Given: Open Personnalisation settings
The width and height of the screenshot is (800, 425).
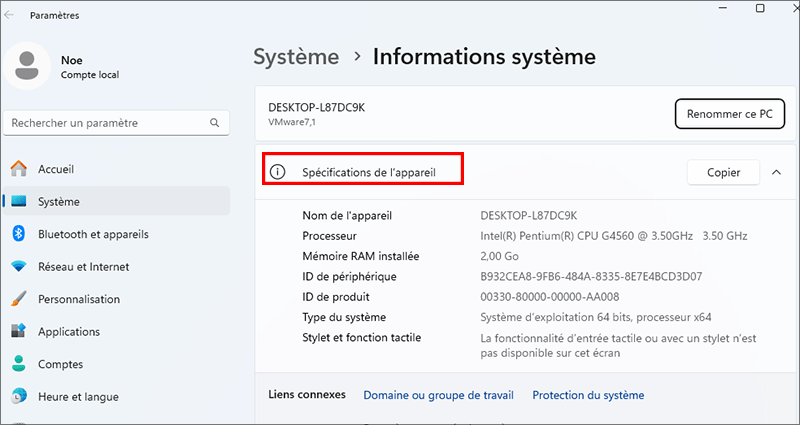Looking at the screenshot, I should (x=116, y=299).
